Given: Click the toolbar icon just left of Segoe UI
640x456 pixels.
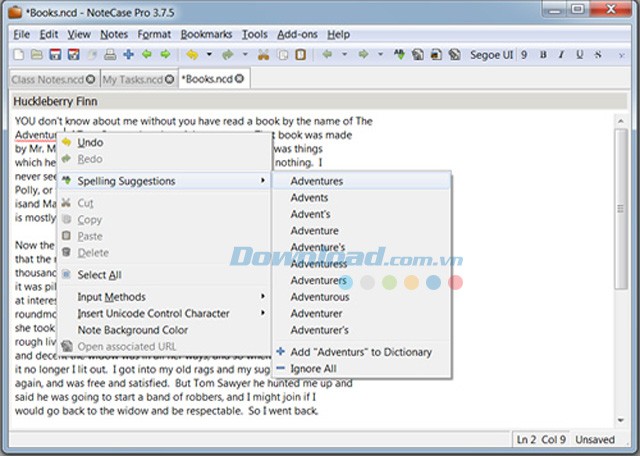Looking at the screenshot, I should point(454,54).
